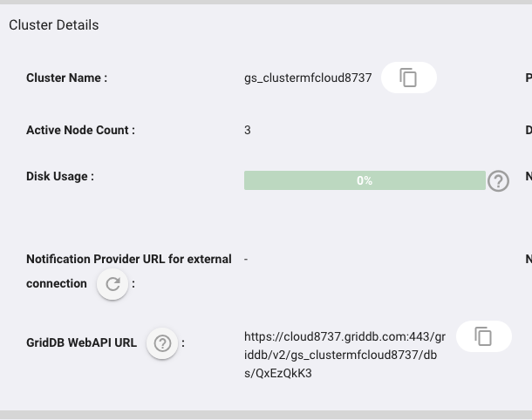Viewport: 532px width, 420px height.
Task: Copy the cluster name to clipboard
Action: click(x=408, y=78)
